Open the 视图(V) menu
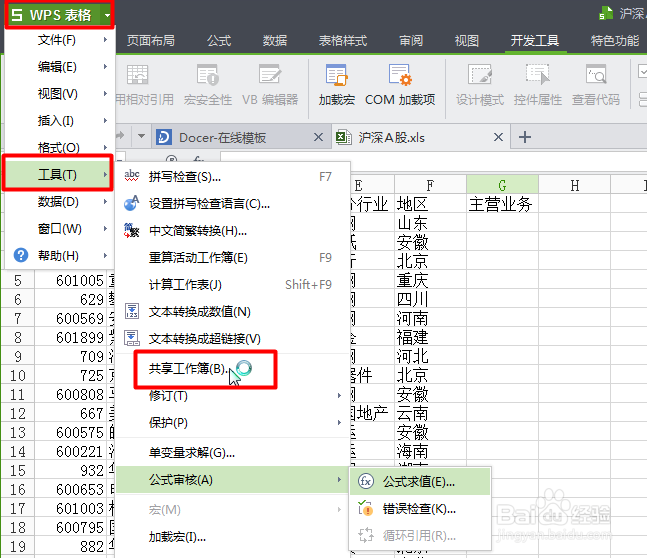Viewport: 647px width, 558px height. point(59,94)
